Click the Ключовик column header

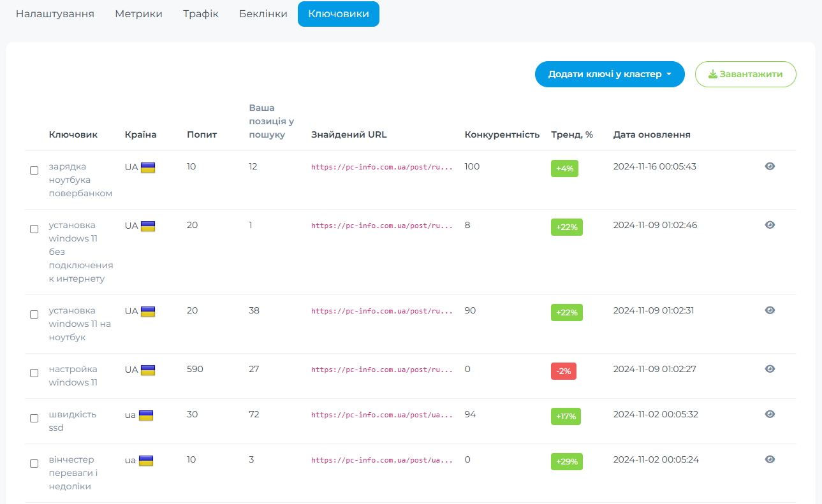click(x=73, y=134)
